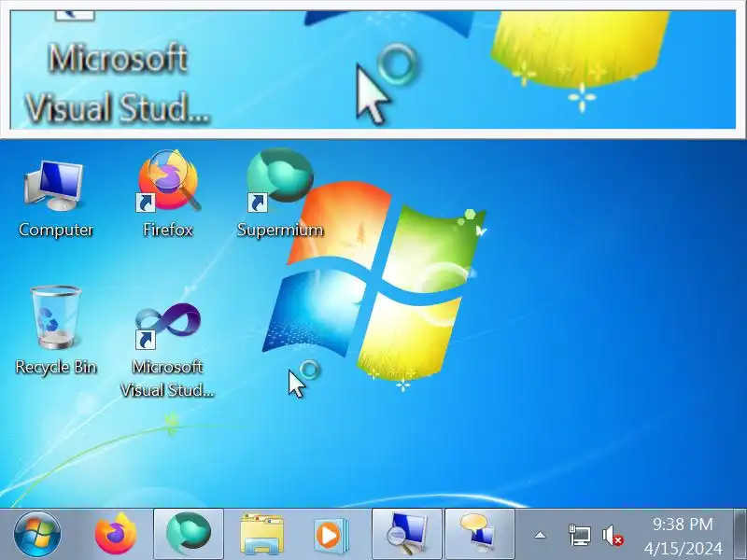The height and width of the screenshot is (560, 747).
Task: Select the Magnifier taskbar button
Action: (407, 534)
